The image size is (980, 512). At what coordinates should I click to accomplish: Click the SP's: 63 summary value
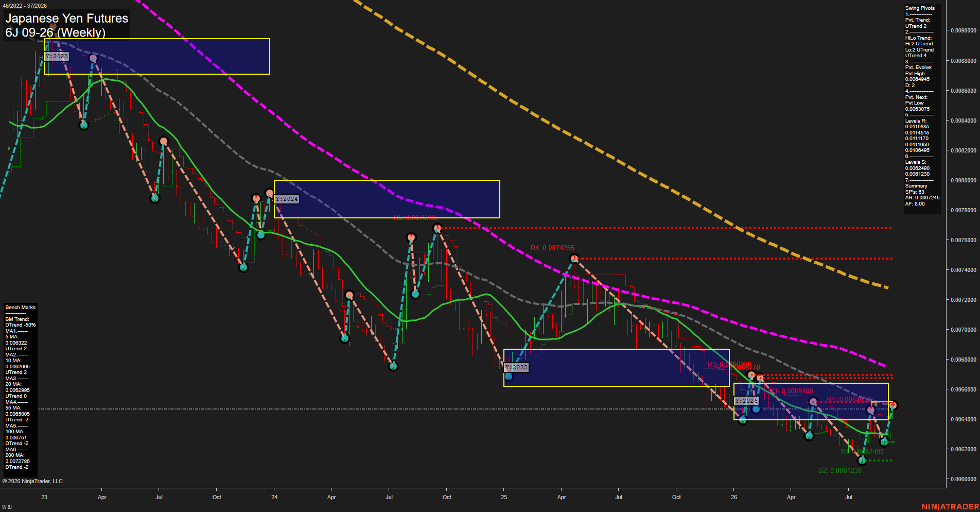(x=915, y=192)
